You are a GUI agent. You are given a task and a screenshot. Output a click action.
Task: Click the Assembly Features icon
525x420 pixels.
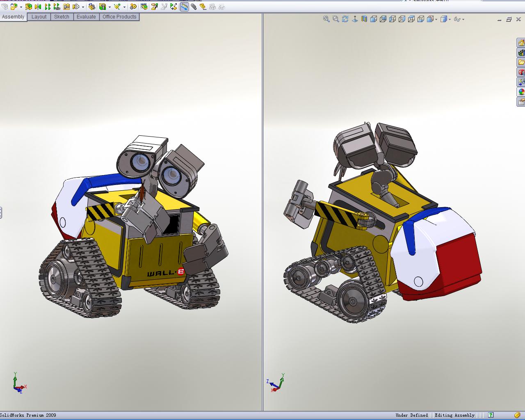92,7
